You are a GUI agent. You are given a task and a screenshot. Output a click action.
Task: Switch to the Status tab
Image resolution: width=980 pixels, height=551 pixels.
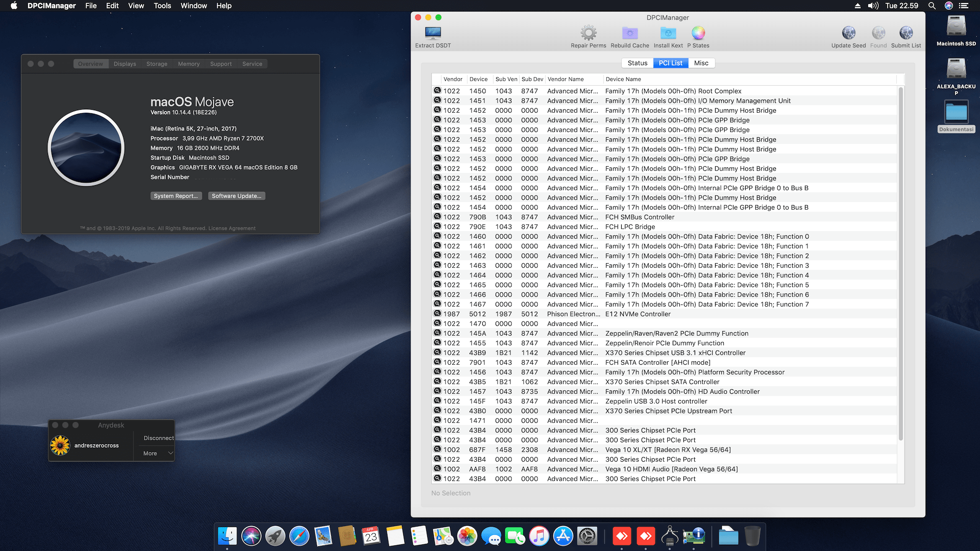coord(637,63)
